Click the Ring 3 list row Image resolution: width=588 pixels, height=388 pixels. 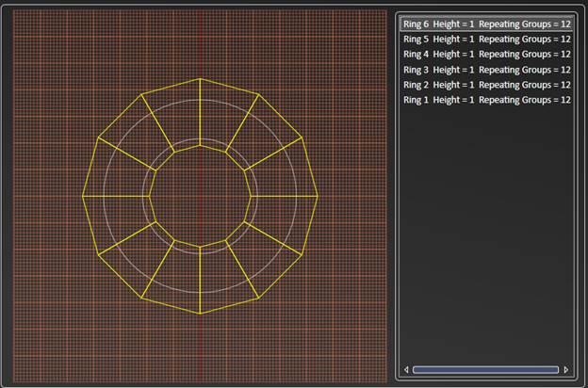pyautogui.click(x=486, y=70)
